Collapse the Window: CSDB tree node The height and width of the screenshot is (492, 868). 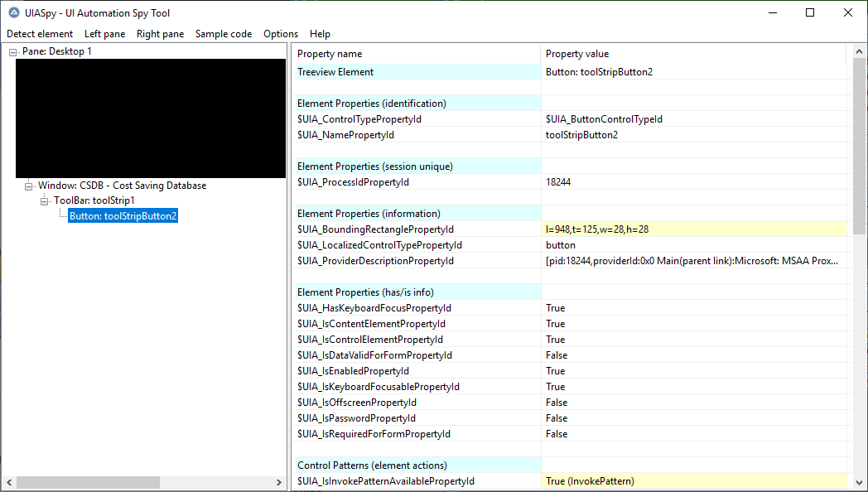click(x=29, y=186)
